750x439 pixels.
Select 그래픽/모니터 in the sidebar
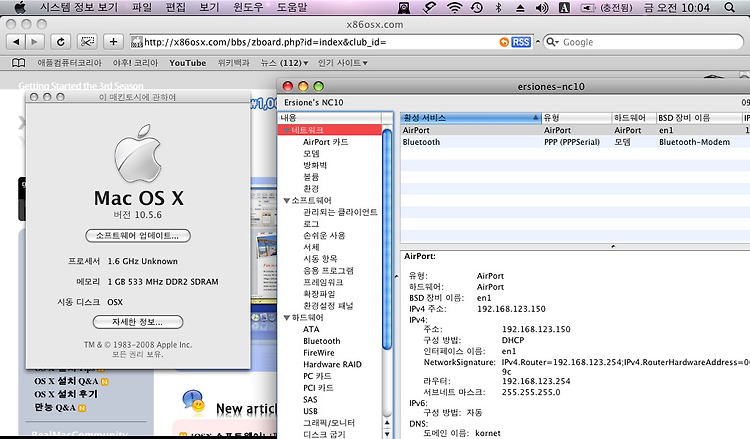pos(329,423)
